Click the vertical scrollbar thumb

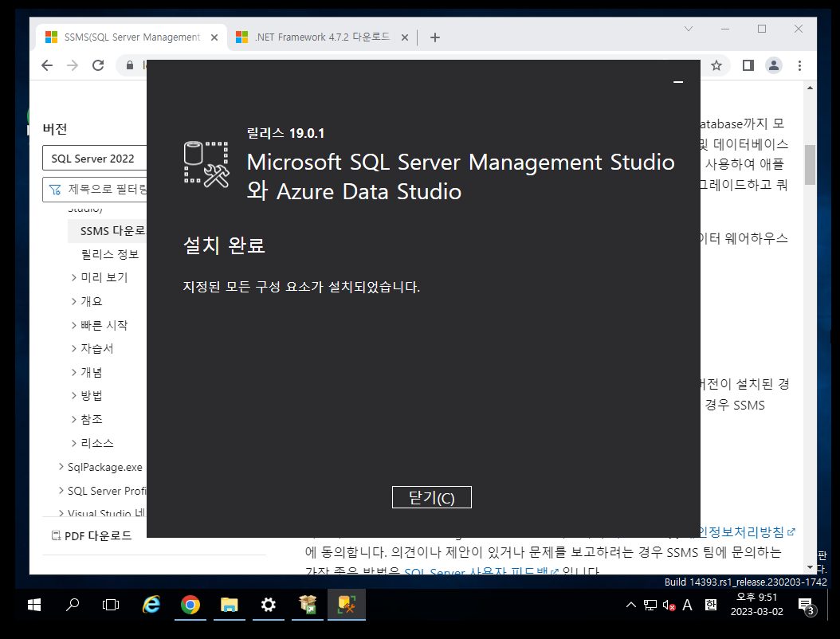click(810, 164)
